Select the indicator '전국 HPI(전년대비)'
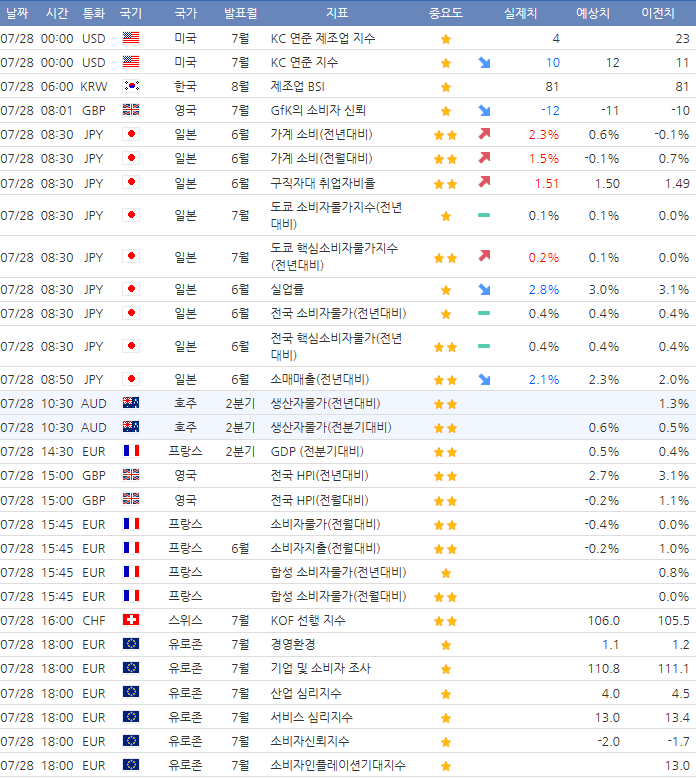696x779 pixels. (x=319, y=475)
